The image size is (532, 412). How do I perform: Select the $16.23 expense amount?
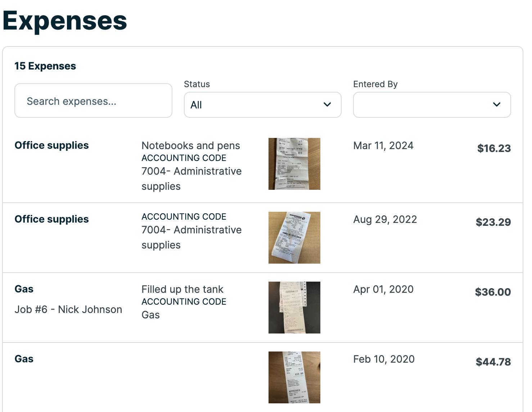pyautogui.click(x=493, y=148)
